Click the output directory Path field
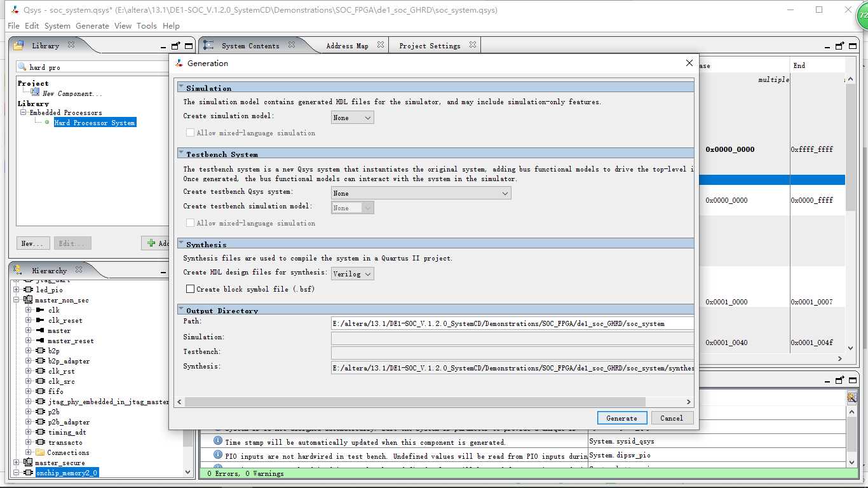Viewport: 868px width, 488px height. pos(512,323)
